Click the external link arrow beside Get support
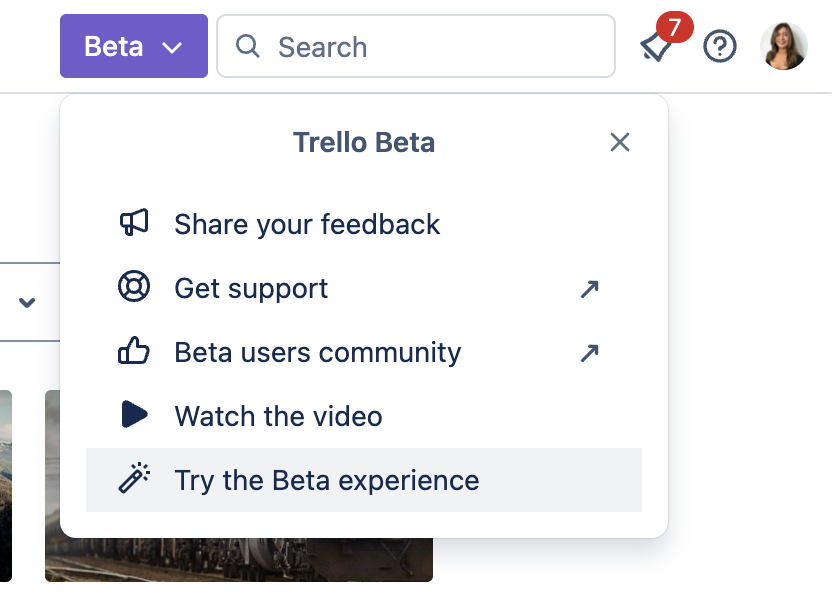The width and height of the screenshot is (832, 608). 590,289
